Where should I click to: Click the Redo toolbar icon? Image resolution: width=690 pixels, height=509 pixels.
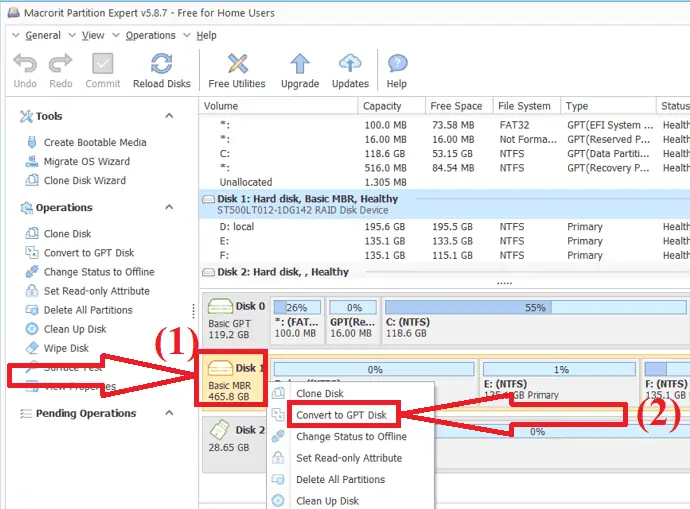(60, 63)
